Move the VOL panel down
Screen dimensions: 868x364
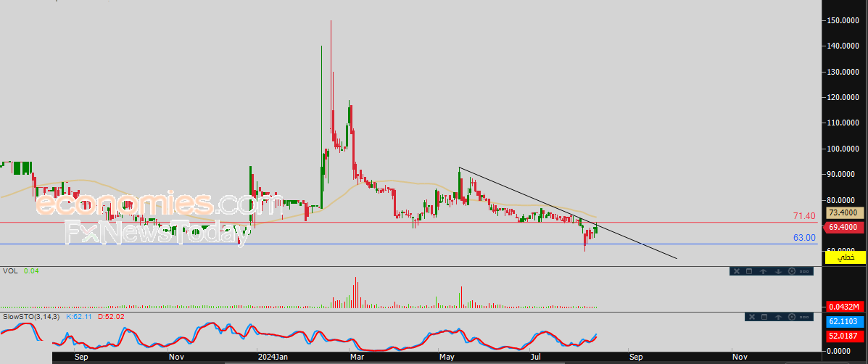tap(778, 271)
